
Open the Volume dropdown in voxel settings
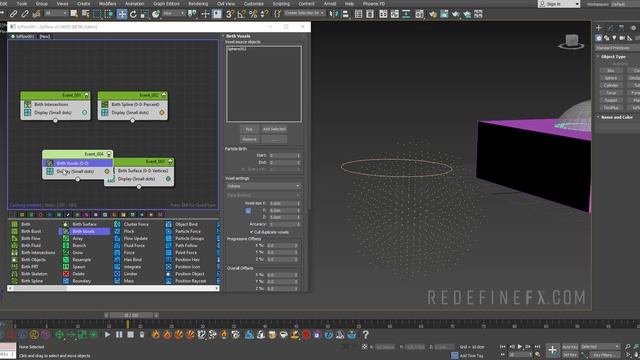pyautogui.click(x=264, y=186)
